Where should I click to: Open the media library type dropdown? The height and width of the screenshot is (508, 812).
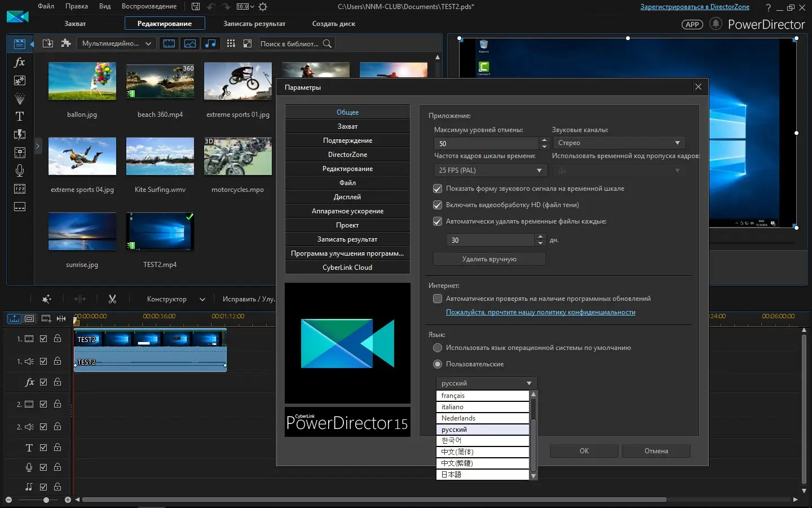coord(117,43)
